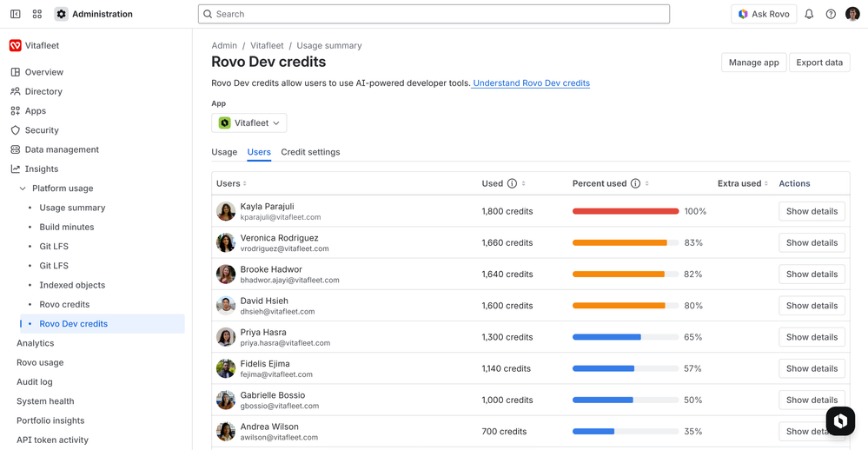Open Indexed objects in the sidebar
Viewport: 868px width, 450px height.
[x=72, y=285]
